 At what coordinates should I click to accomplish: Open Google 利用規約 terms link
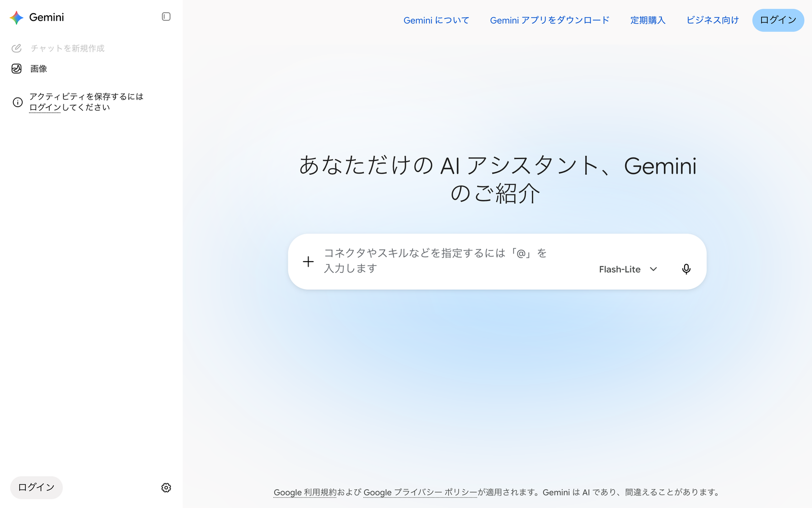(x=305, y=492)
